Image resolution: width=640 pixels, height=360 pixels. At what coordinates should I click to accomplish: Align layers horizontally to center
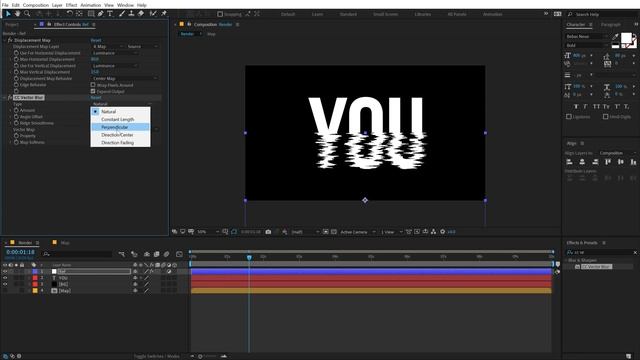[x=582, y=162]
